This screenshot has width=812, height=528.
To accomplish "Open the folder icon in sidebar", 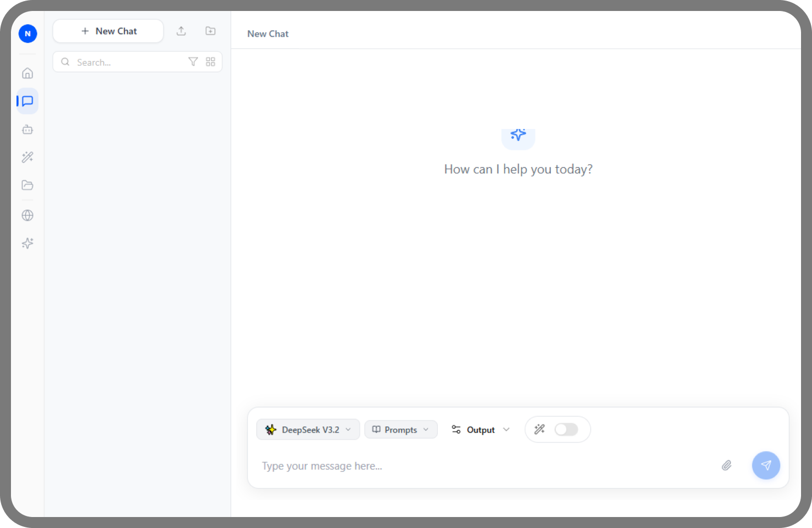I will 27,186.
